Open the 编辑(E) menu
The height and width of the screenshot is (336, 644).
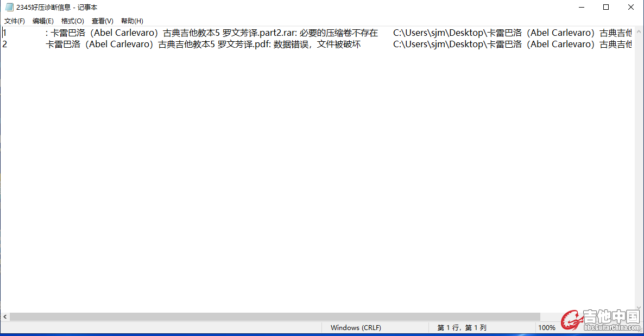point(43,21)
